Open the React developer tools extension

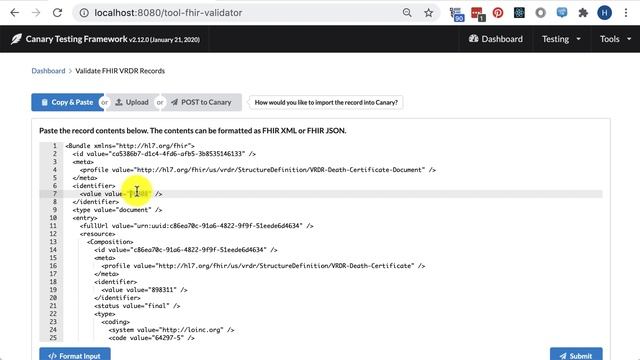[x=519, y=13]
